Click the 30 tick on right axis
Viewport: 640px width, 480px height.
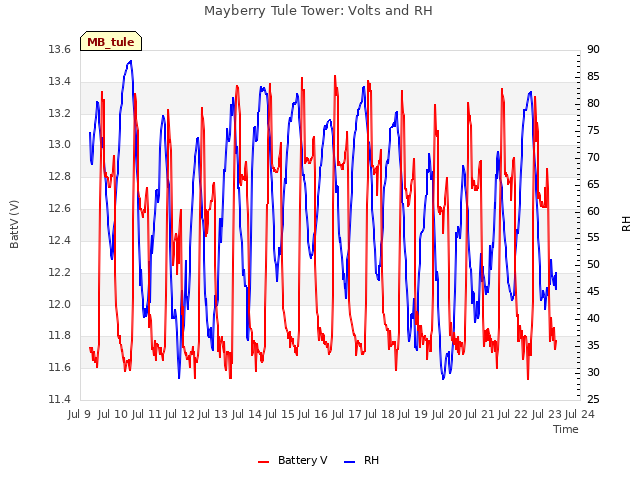pos(593,372)
